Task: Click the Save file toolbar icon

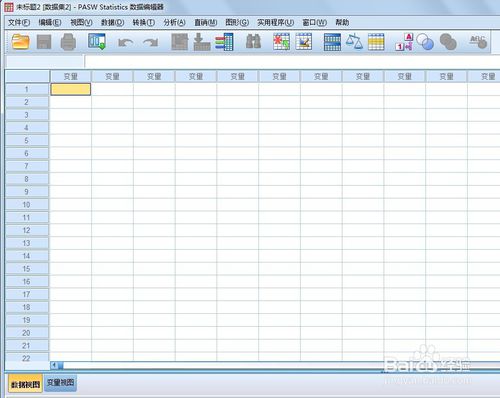Action: tap(44, 42)
